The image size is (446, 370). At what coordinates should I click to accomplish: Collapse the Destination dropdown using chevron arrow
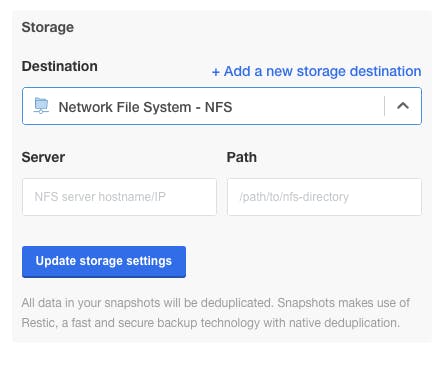pyautogui.click(x=403, y=106)
